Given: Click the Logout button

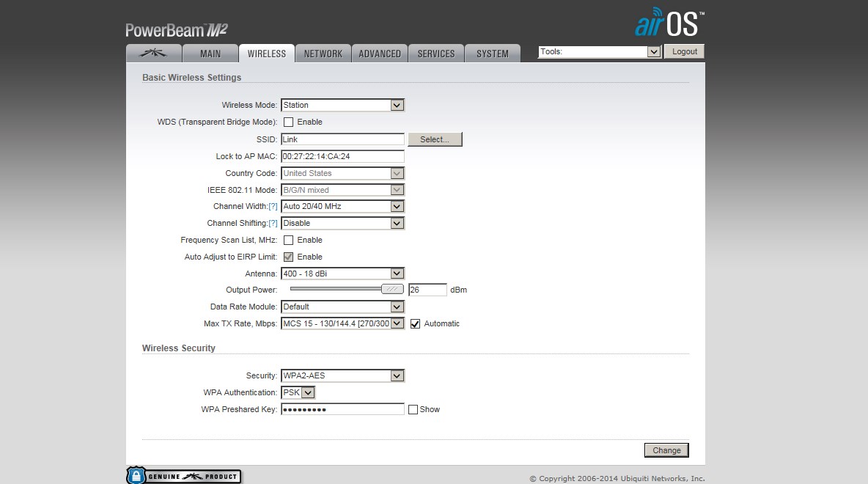Looking at the screenshot, I should [x=684, y=51].
